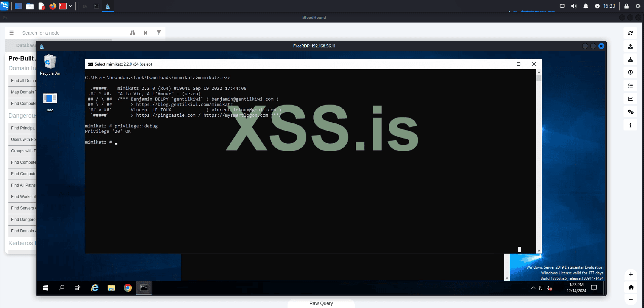Click the Export Graph download icon
Viewport: 644px width, 308px height.
631,60
